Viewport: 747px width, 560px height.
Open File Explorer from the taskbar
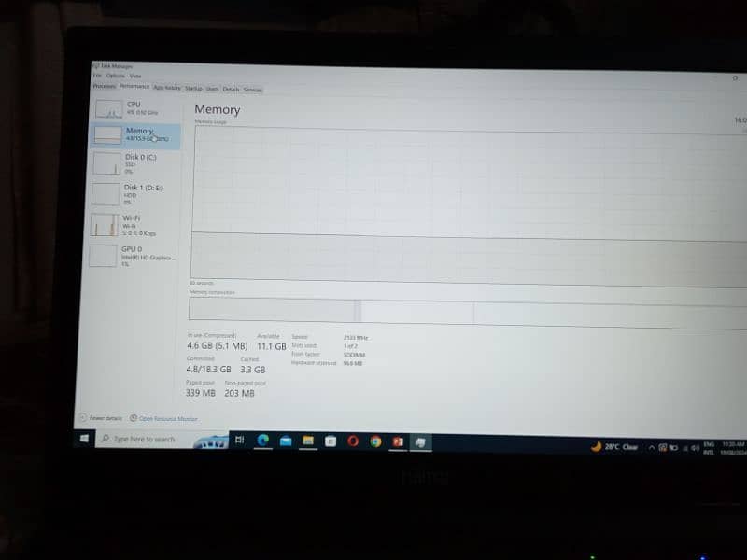[x=308, y=441]
